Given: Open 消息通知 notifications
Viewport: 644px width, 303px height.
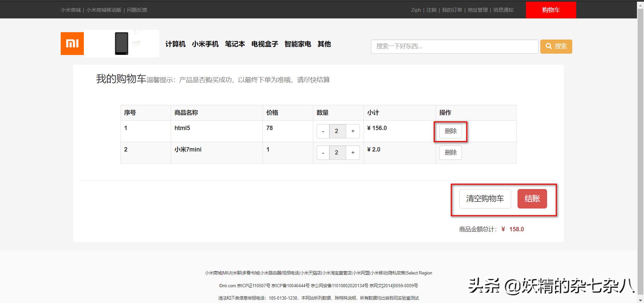Looking at the screenshot, I should pos(503,10).
